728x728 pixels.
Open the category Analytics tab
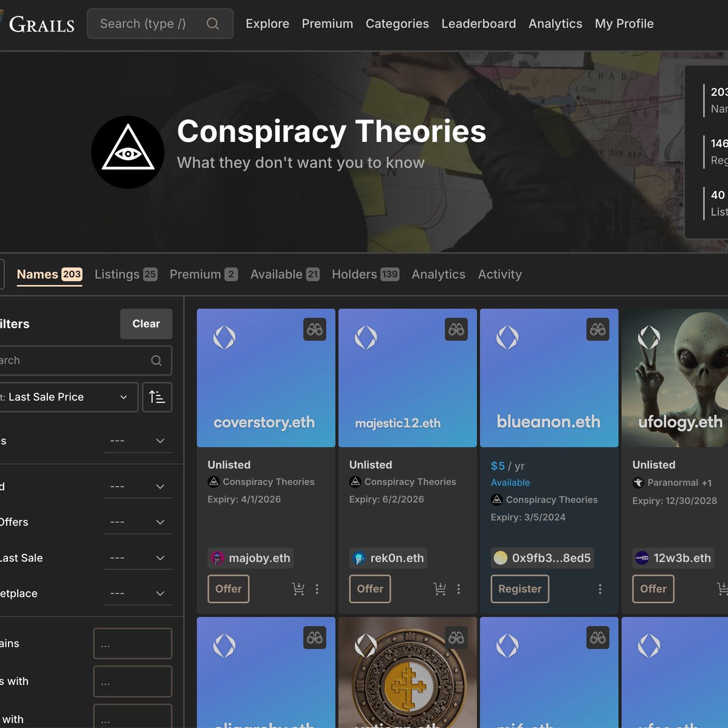[439, 274]
